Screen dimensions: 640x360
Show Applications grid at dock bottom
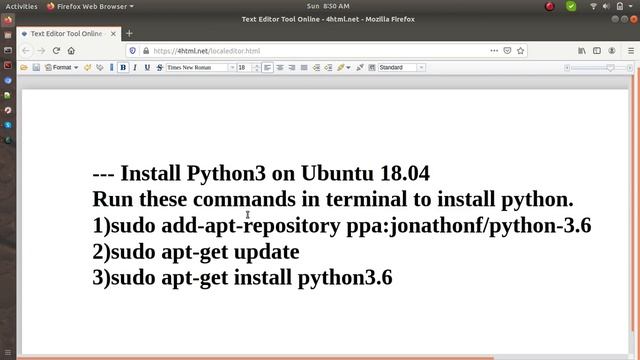8,353
